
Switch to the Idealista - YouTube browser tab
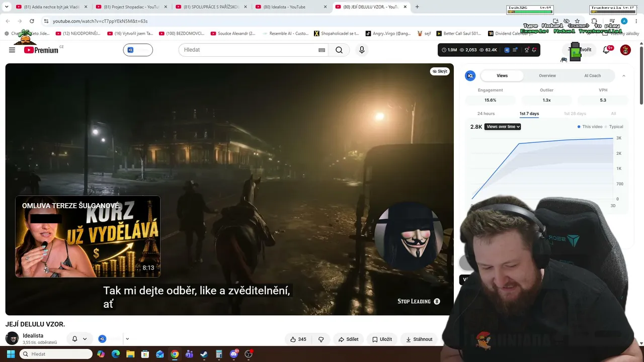pyautogui.click(x=291, y=7)
